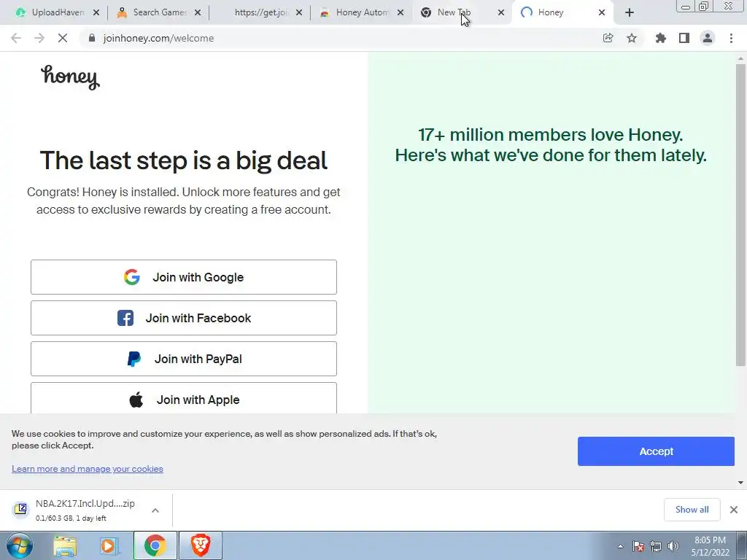Launch Brave browser from taskbar

pos(201,545)
